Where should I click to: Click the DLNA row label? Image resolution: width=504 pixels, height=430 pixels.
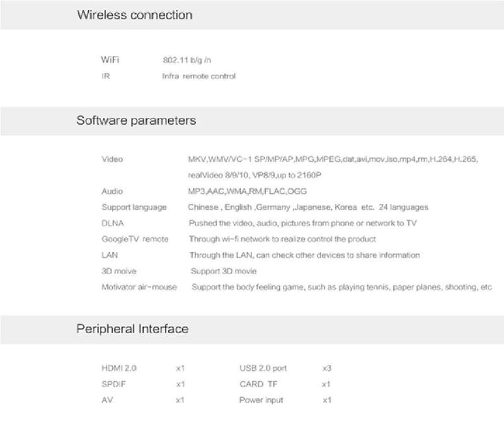coord(113,223)
